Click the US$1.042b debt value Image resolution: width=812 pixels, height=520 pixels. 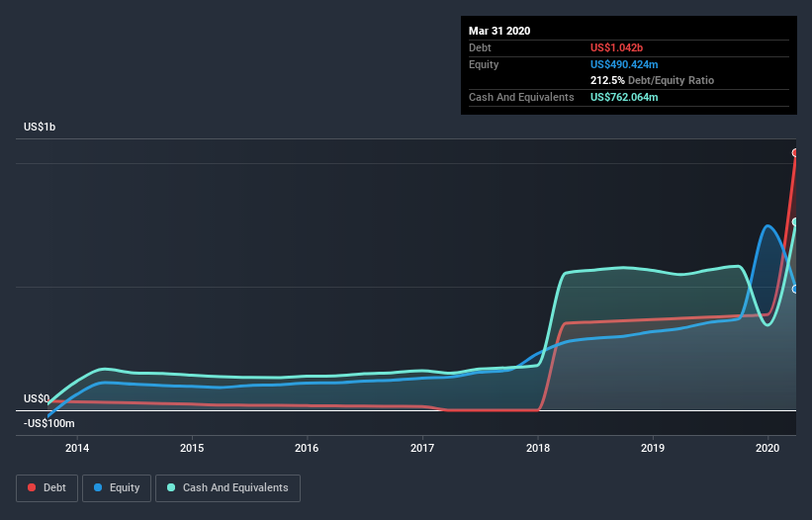[x=616, y=47]
